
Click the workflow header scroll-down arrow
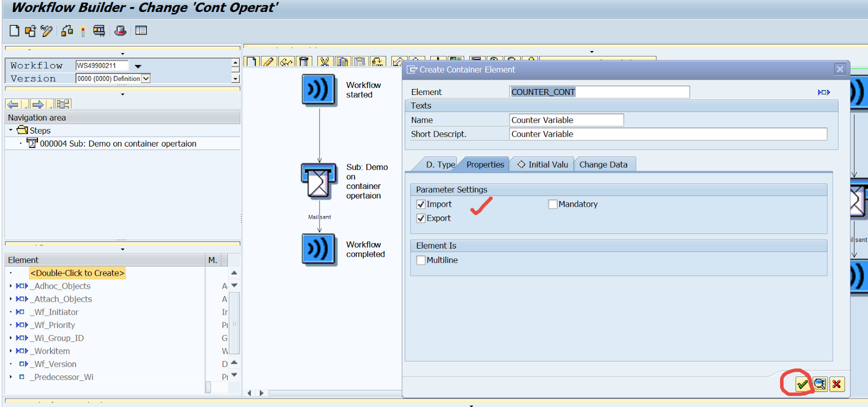coord(235,79)
